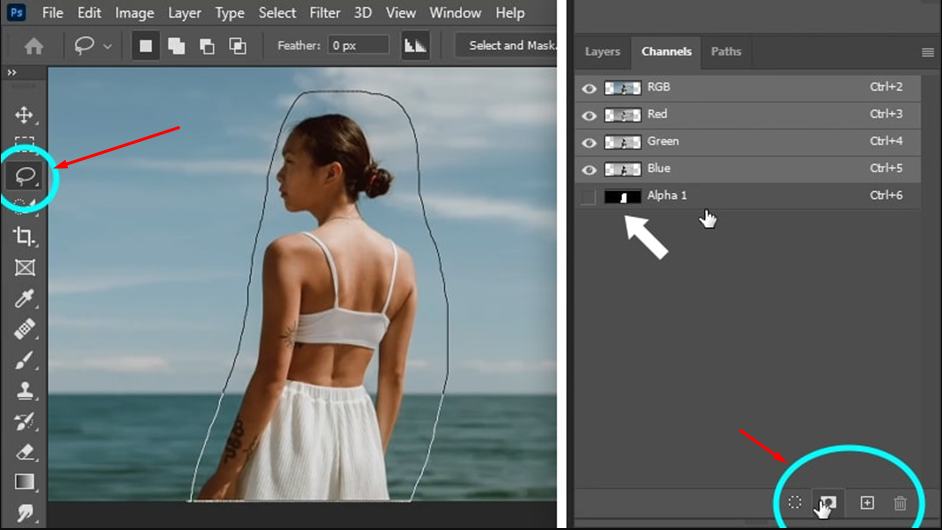Select the Move tool

24,115
